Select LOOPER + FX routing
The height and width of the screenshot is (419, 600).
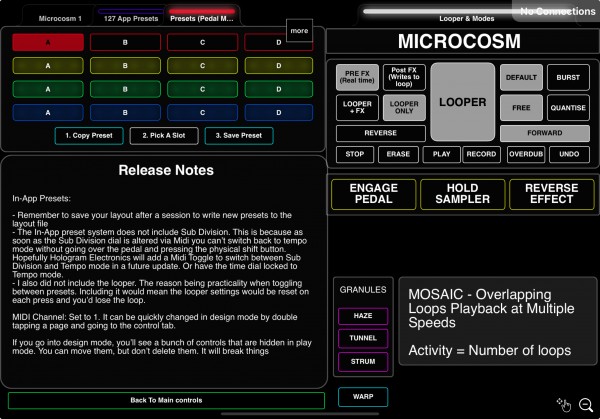tap(357, 108)
